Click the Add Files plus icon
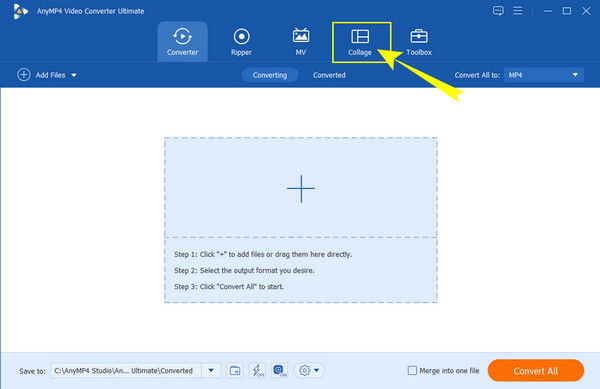Screen dimensions: 600x389 point(24,75)
